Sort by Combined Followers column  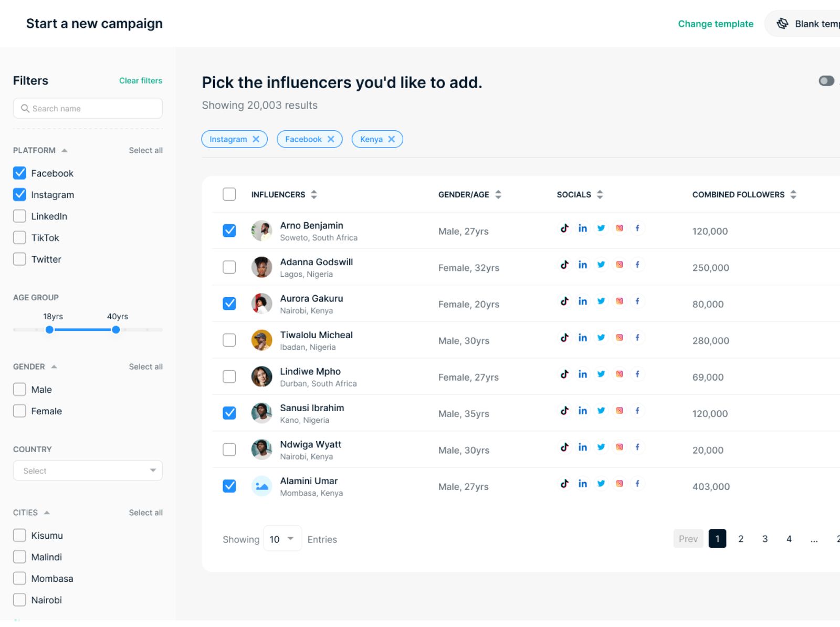(x=794, y=194)
